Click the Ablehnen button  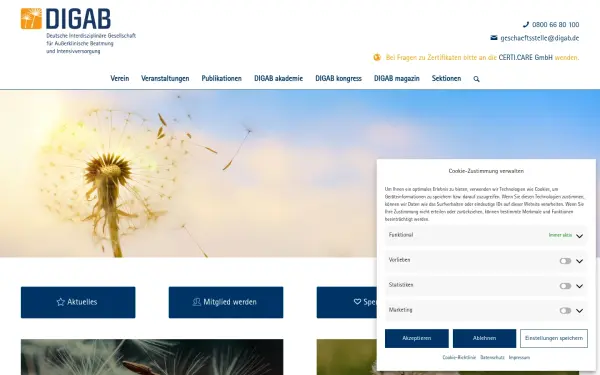pos(484,338)
